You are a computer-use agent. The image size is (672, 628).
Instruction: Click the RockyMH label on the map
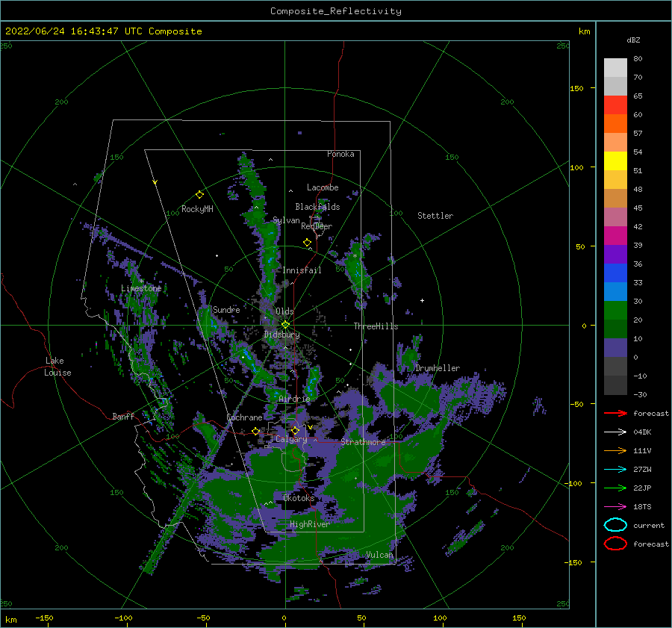(197, 209)
